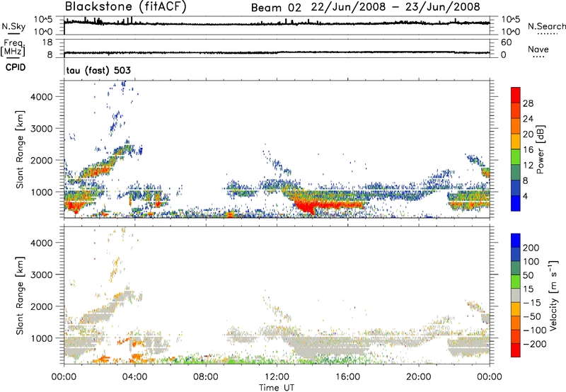566x392 pixels.
Task: Pick the red bottom segment of Velocity colorbar
Action: click(x=516, y=350)
